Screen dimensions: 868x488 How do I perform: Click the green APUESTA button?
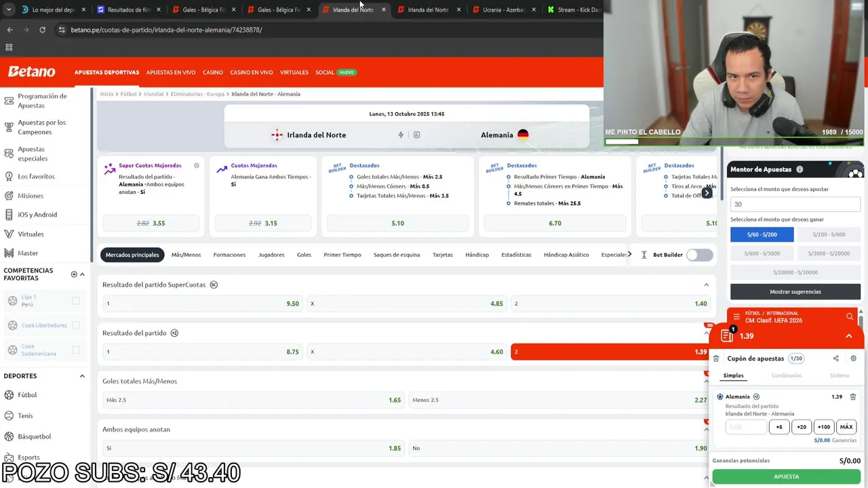pyautogui.click(x=787, y=476)
